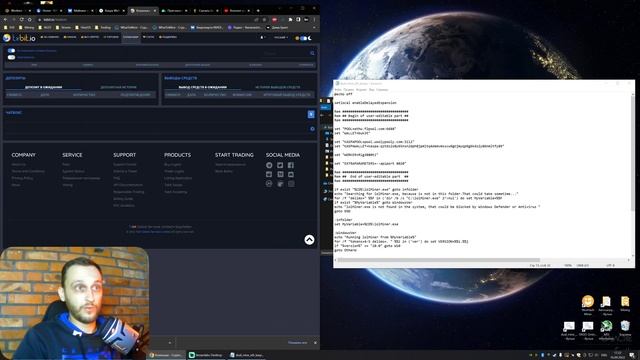
Task: Close the browser downloads bar
Action: tap(315, 342)
